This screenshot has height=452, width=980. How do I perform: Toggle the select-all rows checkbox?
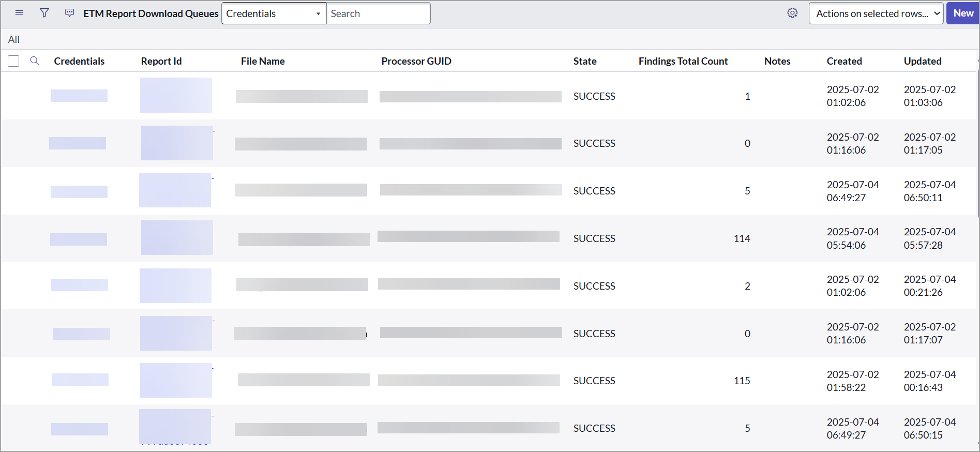13,61
